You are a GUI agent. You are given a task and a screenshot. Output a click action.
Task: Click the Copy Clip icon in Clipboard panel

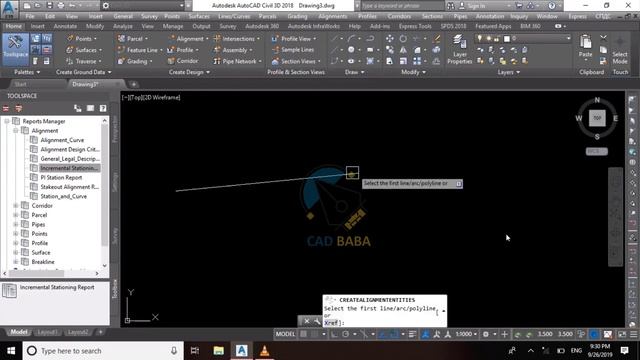(x=603, y=50)
